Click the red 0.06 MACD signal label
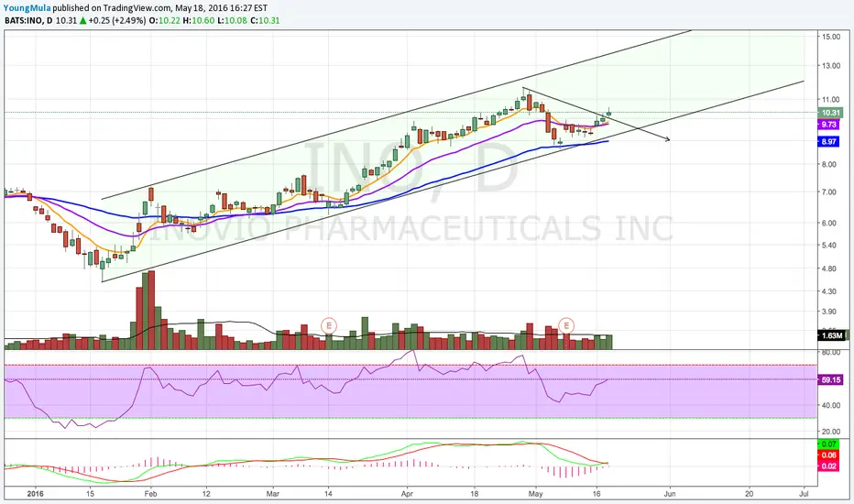 pos(829,455)
